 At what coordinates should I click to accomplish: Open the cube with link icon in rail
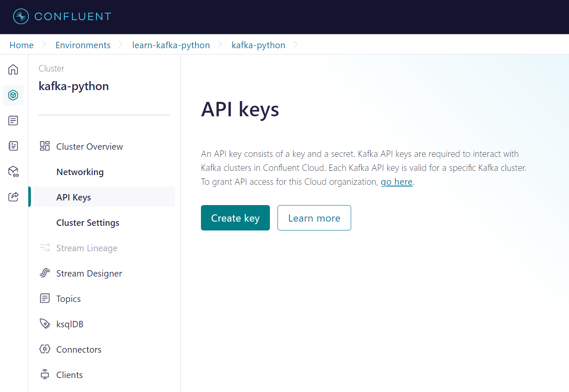(13, 171)
